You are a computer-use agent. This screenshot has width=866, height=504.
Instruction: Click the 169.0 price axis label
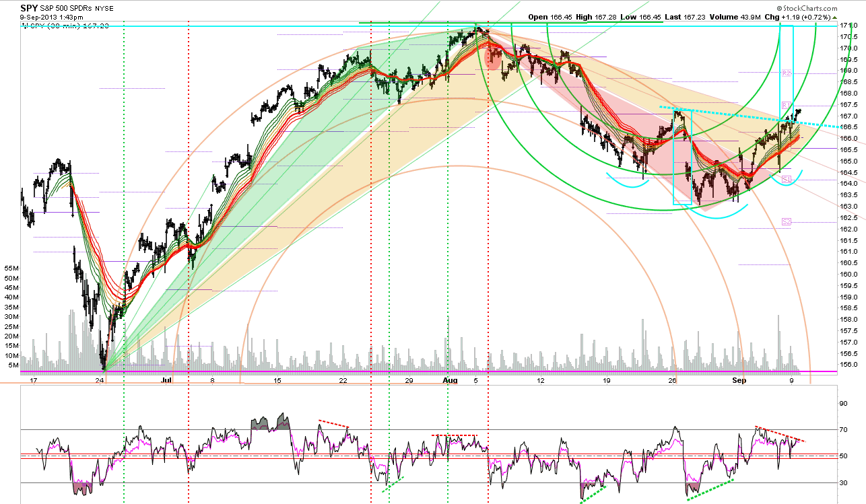[848, 71]
